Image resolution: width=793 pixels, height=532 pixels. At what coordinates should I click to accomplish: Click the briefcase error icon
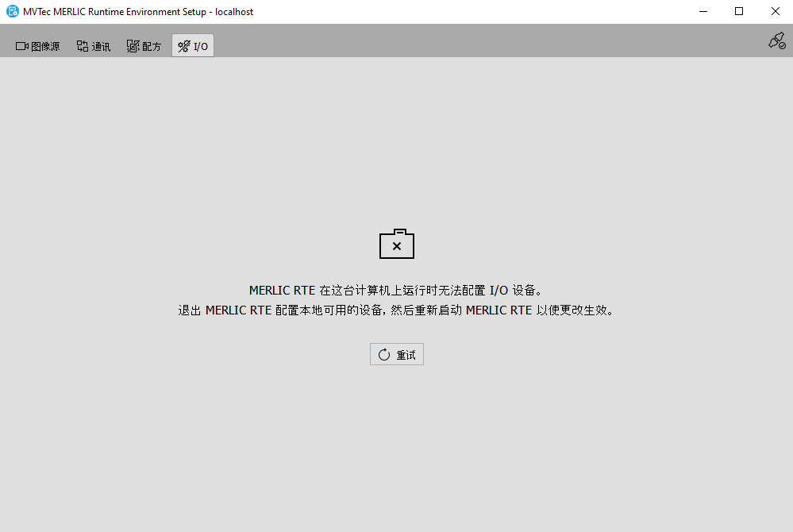(x=397, y=245)
